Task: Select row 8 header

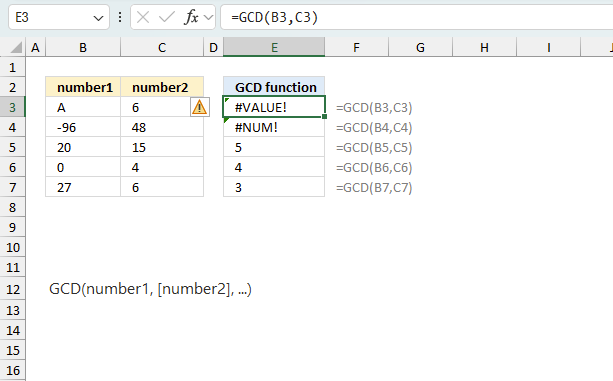Action: (x=13, y=207)
